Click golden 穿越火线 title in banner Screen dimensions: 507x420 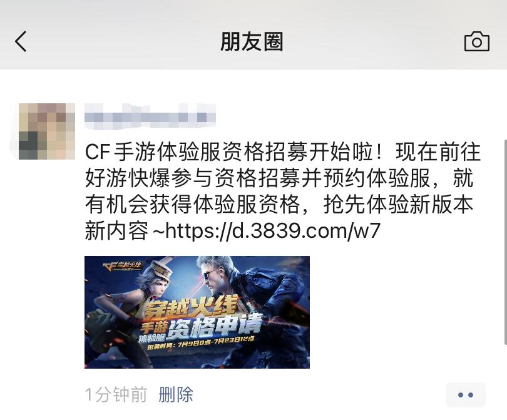(192, 307)
